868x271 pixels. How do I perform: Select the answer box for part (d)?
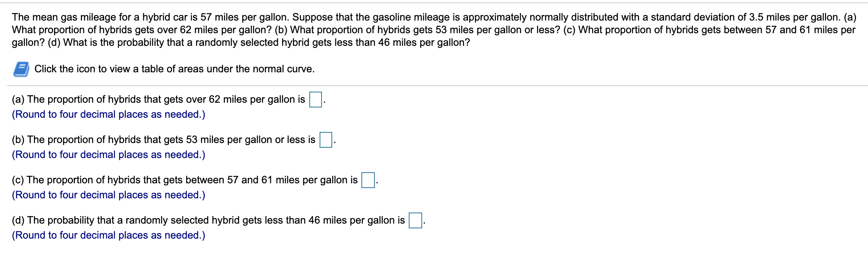[415, 220]
